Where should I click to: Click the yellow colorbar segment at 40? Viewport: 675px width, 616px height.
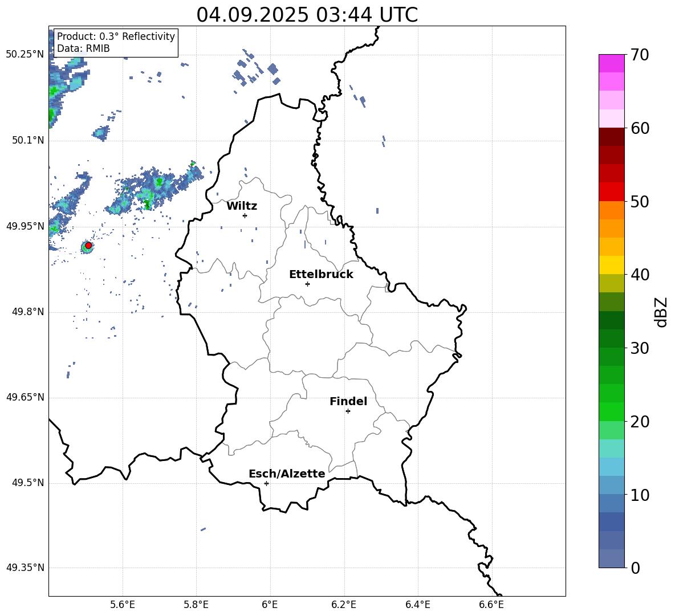[611, 265]
